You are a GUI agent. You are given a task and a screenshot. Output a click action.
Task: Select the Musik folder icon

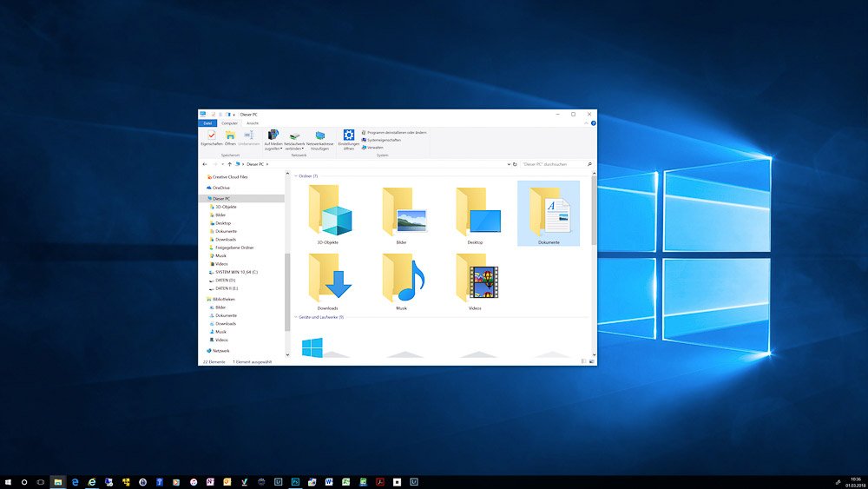(x=402, y=279)
